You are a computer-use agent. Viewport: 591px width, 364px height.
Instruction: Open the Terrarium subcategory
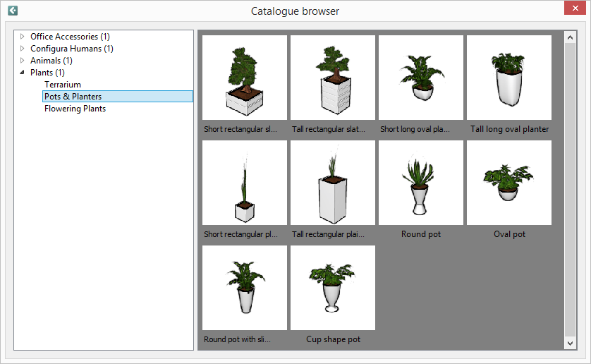(x=63, y=85)
